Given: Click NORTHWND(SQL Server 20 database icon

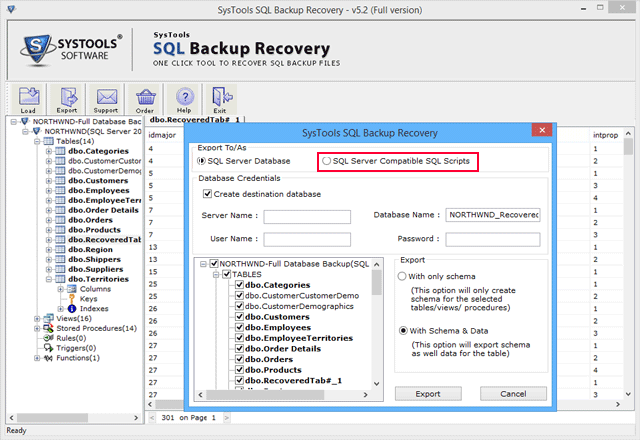Looking at the screenshot, I should [37, 131].
